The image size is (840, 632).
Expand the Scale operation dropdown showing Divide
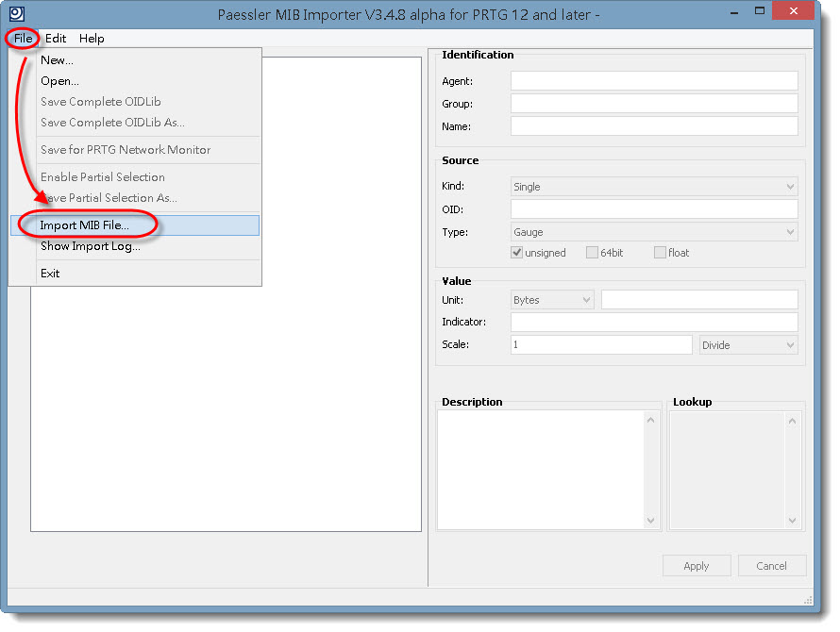[x=748, y=345]
